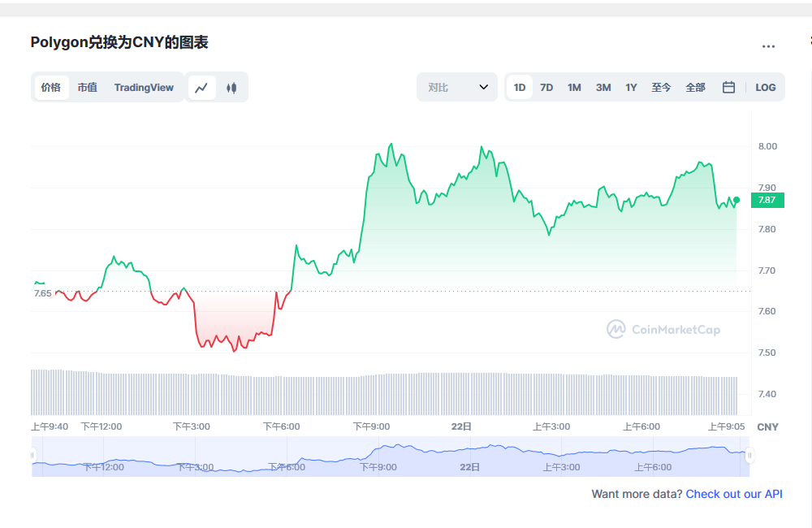812x528 pixels.
Task: Switch to the 市值 tab
Action: pyautogui.click(x=87, y=87)
